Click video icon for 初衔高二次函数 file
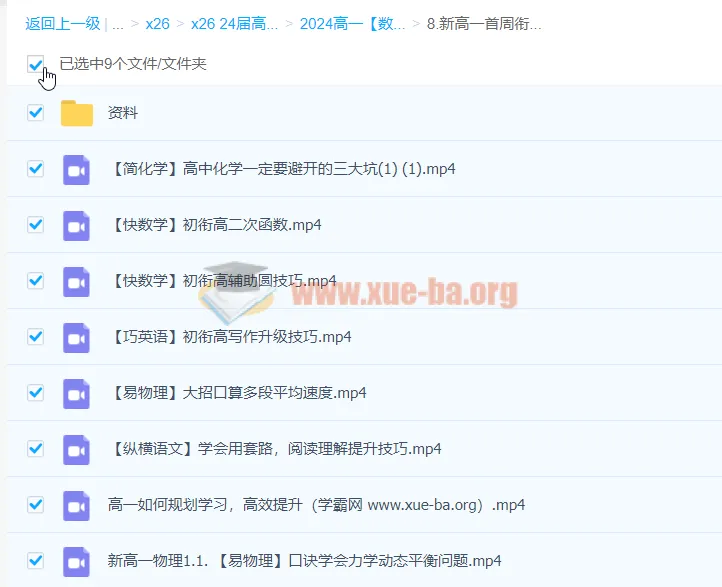Image resolution: width=722 pixels, height=587 pixels. [x=76, y=225]
